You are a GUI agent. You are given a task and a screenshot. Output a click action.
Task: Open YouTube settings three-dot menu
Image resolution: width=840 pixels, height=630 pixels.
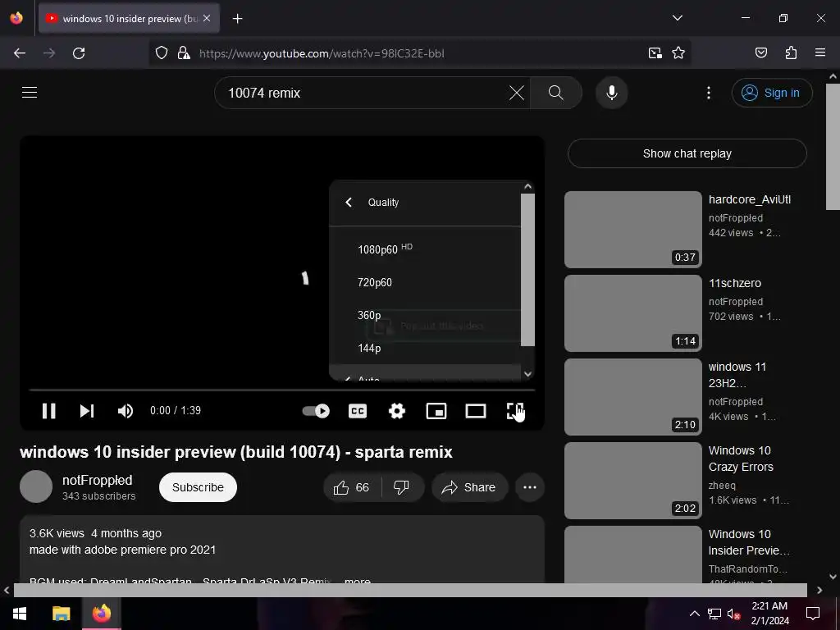pyautogui.click(x=709, y=93)
